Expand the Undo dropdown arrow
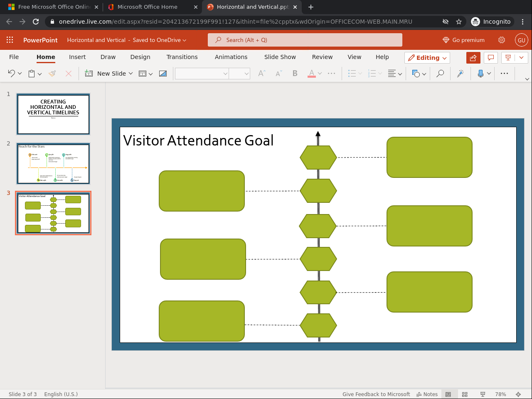Viewport: 532px width, 399px height. (x=20, y=74)
